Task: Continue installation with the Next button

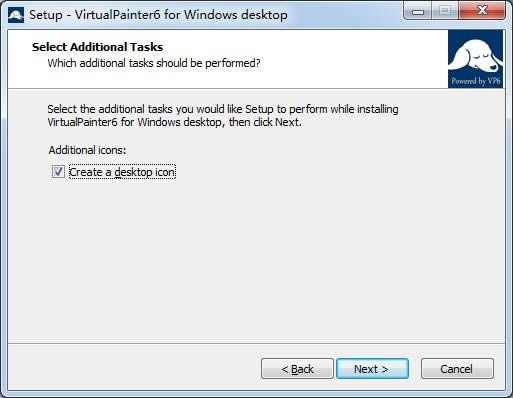Action: coord(372,369)
